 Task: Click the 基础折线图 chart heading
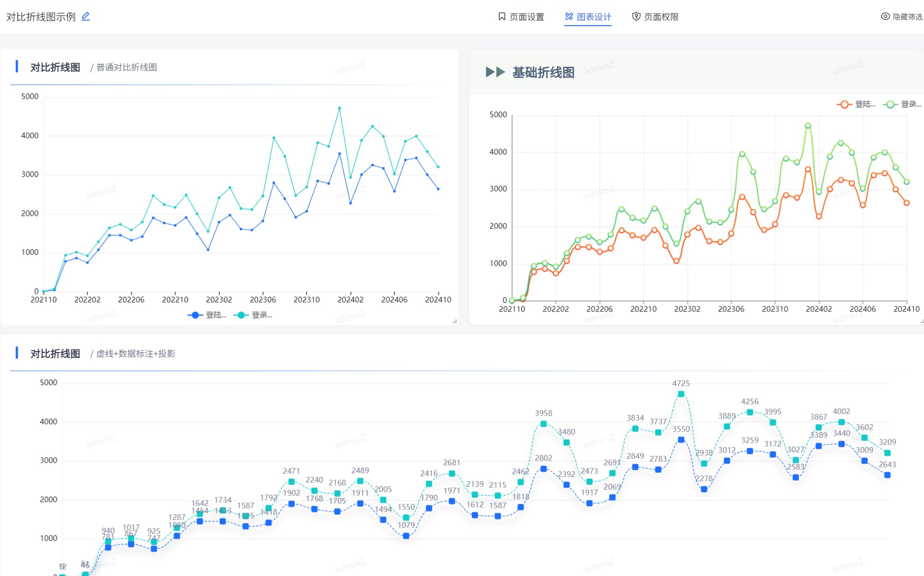click(x=543, y=72)
